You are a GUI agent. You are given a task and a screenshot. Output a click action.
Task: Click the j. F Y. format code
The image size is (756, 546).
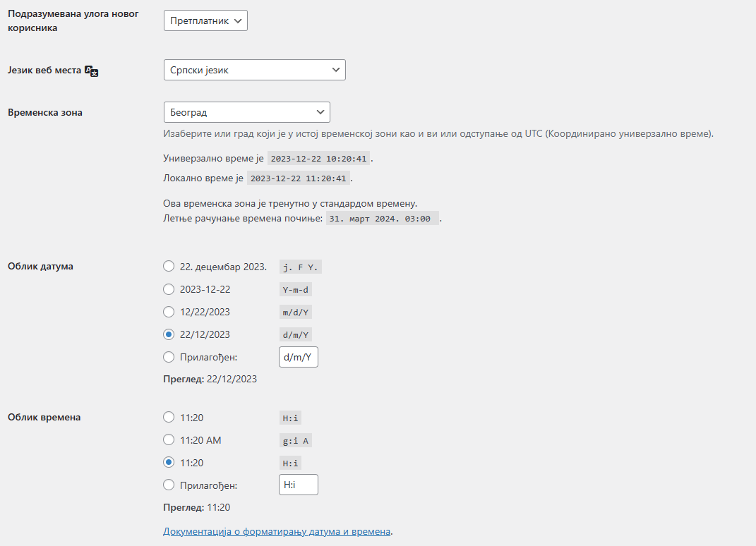pos(301,267)
